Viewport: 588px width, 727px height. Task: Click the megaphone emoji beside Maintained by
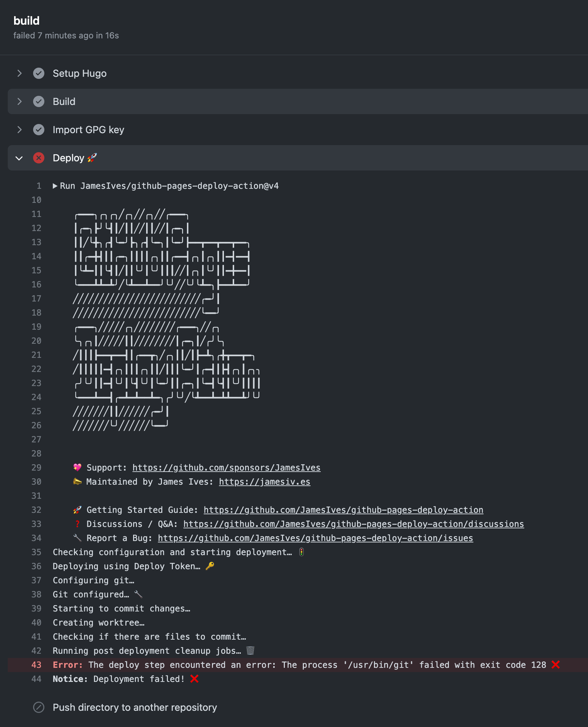[x=77, y=481]
